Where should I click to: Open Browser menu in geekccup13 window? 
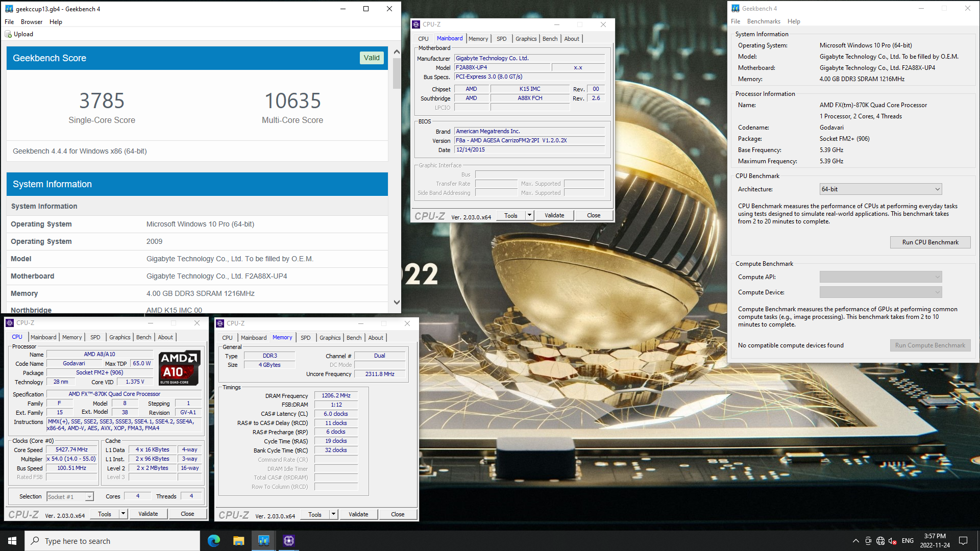pyautogui.click(x=32, y=22)
